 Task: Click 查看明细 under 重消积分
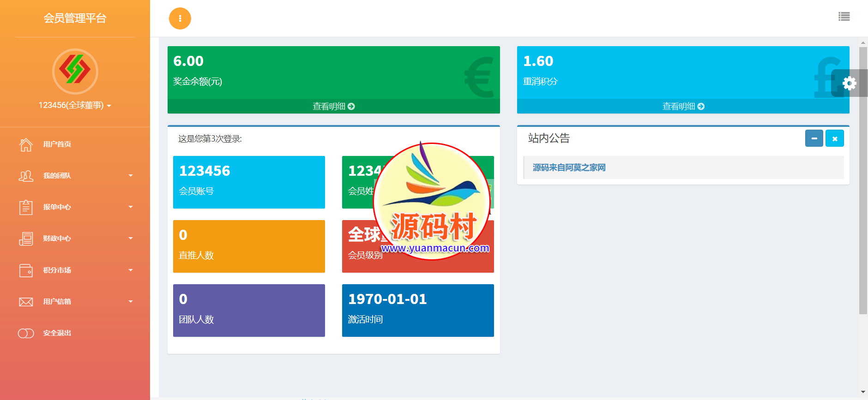(683, 106)
